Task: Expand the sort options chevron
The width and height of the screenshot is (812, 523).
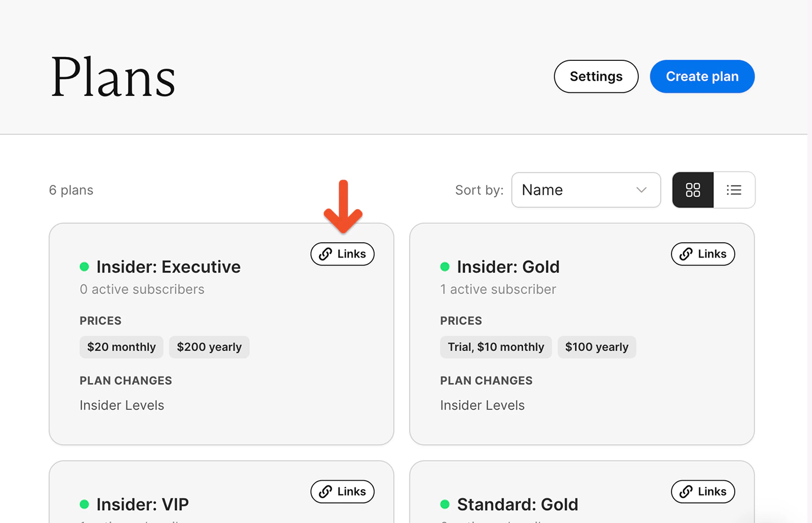Action: point(641,190)
